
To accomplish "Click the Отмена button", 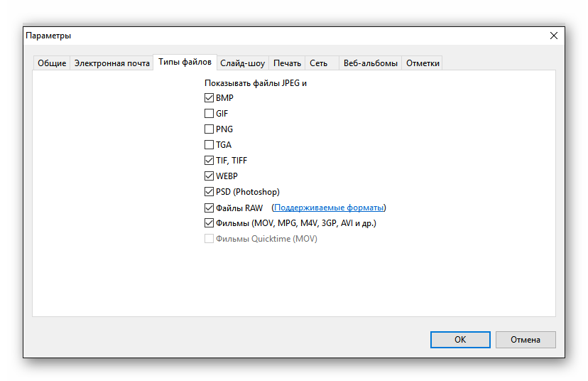I will tap(526, 340).
